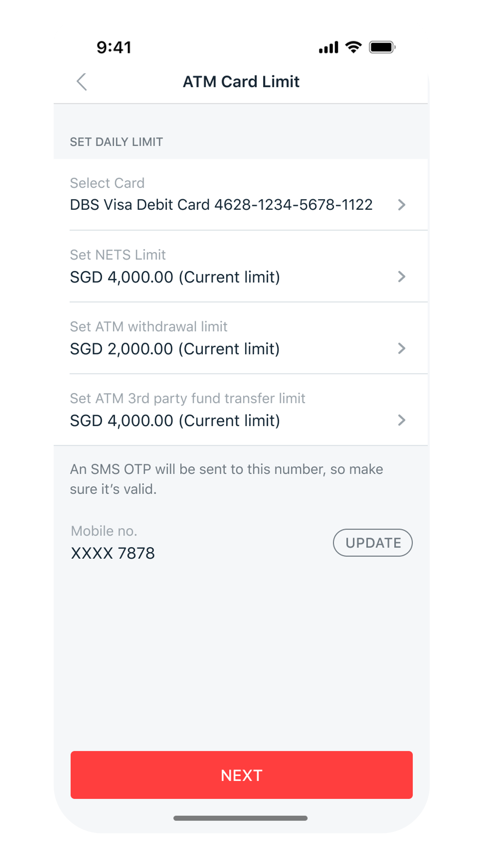This screenshot has width=482, height=868.
Task: Select DBS Visa Debit Card row
Action: tap(241, 195)
